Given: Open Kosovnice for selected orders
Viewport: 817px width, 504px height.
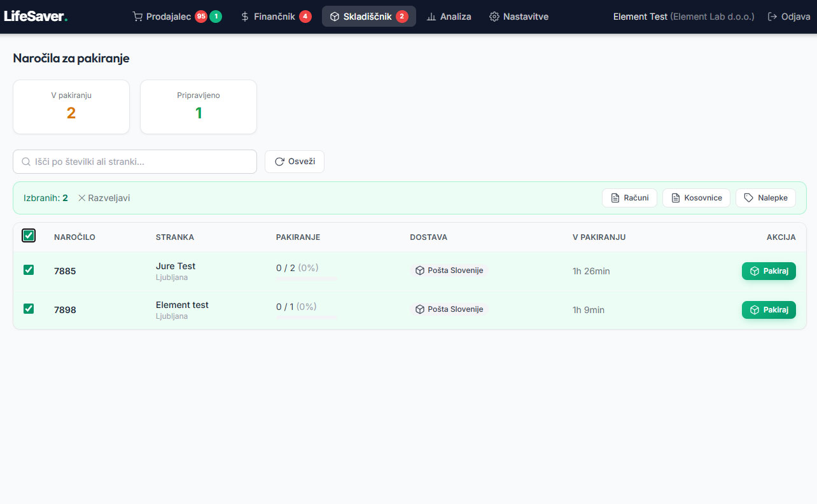Looking at the screenshot, I should [696, 198].
